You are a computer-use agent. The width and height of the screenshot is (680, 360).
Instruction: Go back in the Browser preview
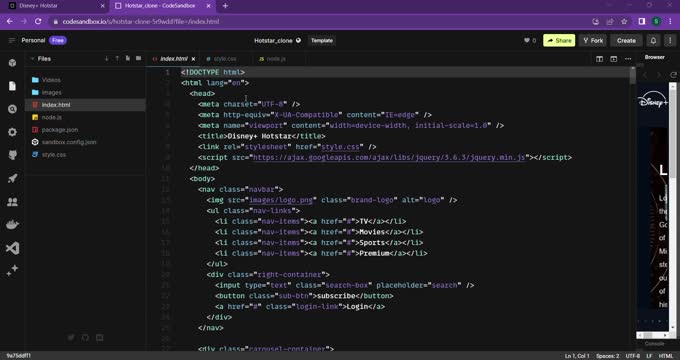[x=645, y=75]
